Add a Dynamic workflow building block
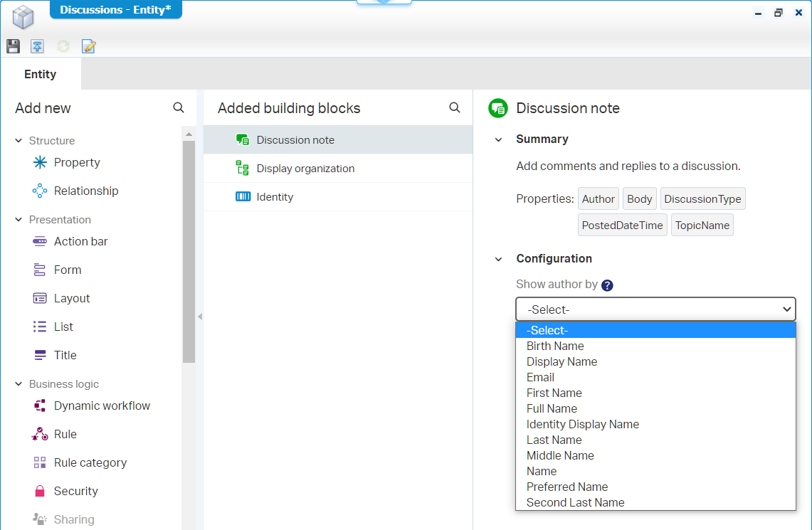 coord(102,406)
